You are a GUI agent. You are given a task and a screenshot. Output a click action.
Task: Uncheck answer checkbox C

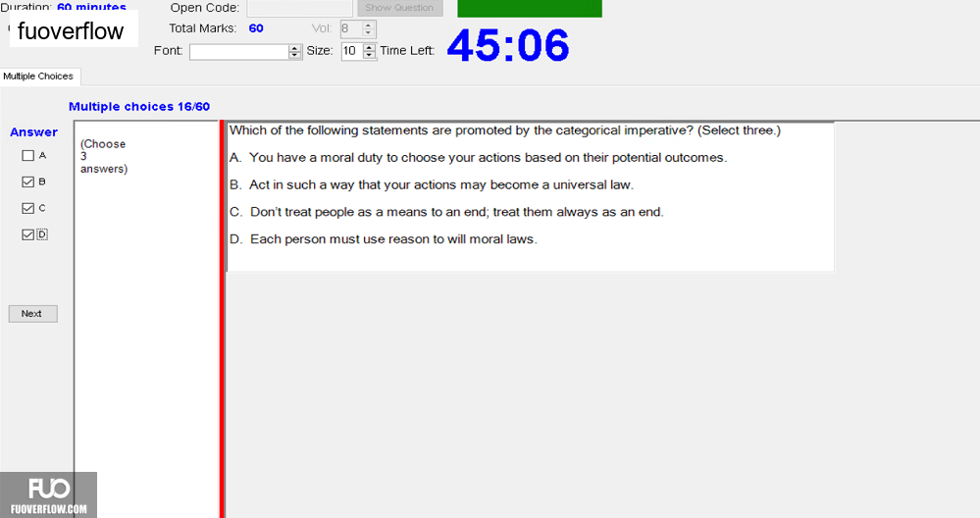pos(28,208)
